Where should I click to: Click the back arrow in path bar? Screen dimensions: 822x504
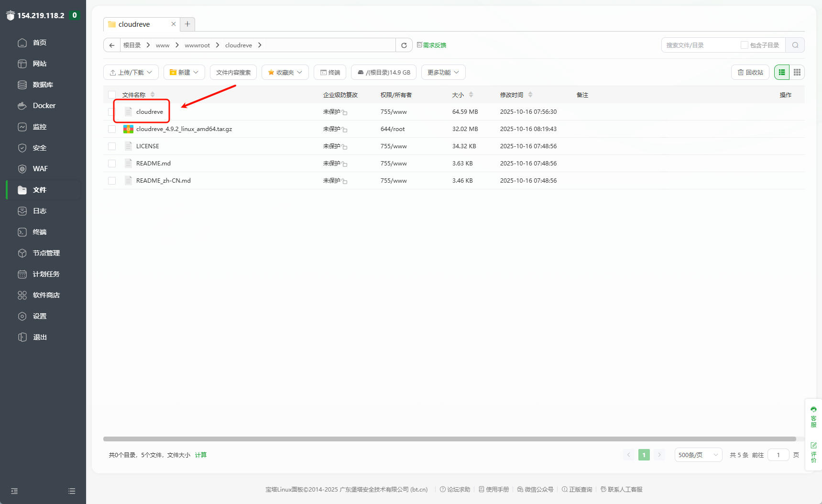click(112, 45)
